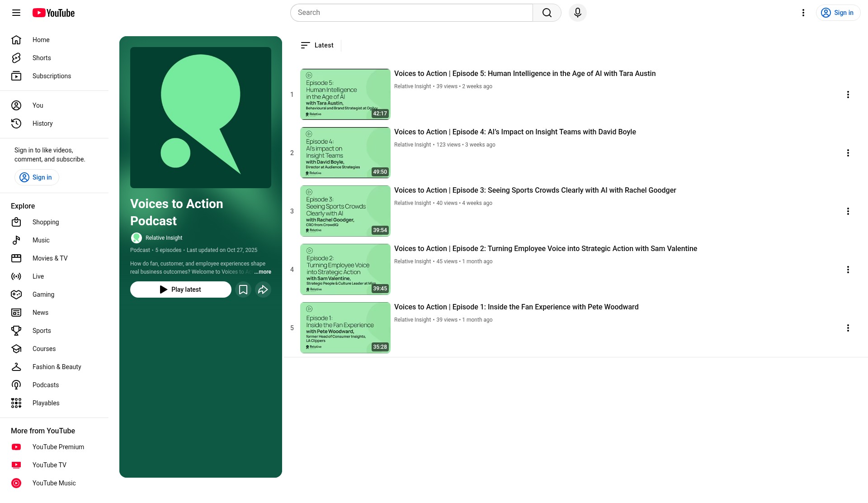Open Courses under Explore
Image resolution: width=868 pixels, height=503 pixels.
[x=54, y=349]
